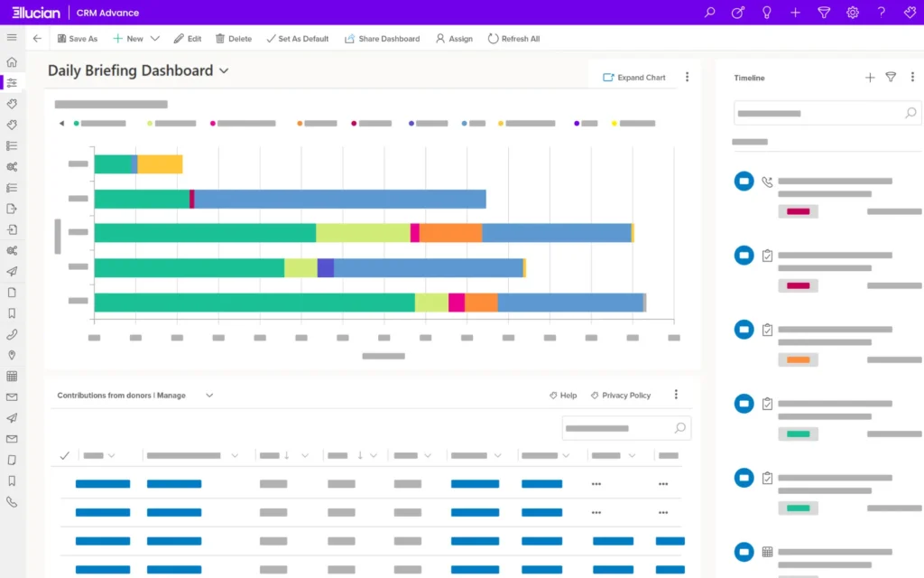Click the lightbulb icon in header
Screen dimensions: 924x578
767,13
